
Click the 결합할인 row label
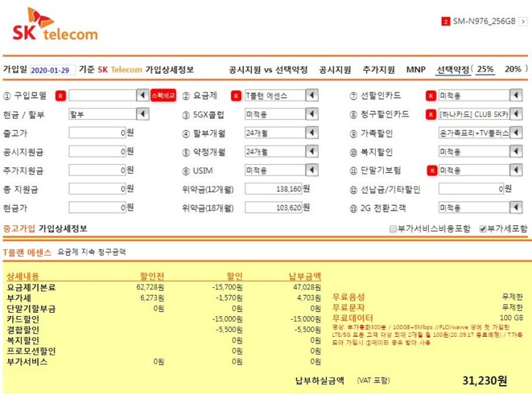coord(23,330)
